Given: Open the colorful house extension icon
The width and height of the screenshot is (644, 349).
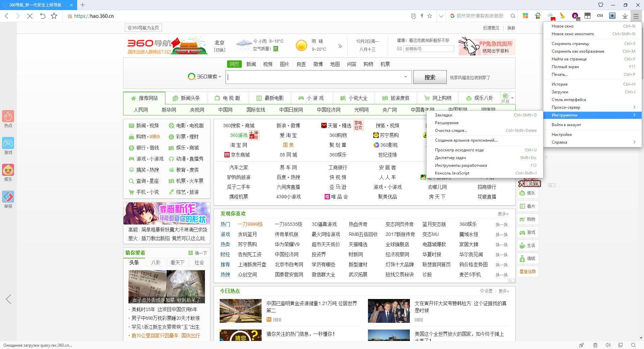Looking at the screenshot, I should click(538, 16).
